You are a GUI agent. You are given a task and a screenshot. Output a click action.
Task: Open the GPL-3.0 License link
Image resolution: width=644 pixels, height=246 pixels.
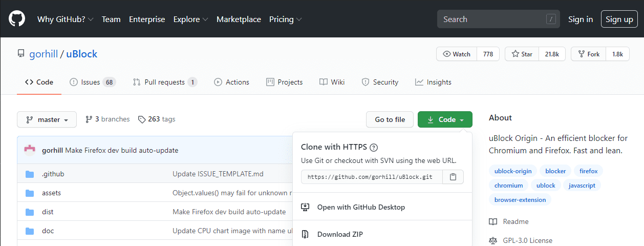point(521,240)
